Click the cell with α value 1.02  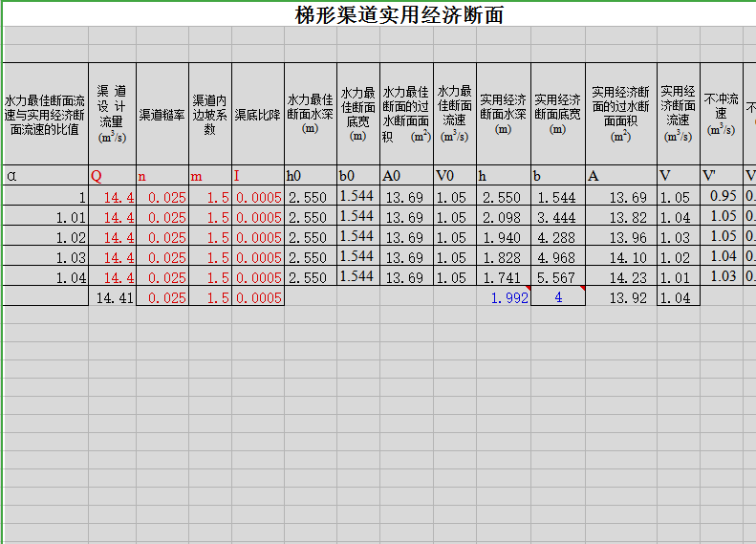pos(45,237)
